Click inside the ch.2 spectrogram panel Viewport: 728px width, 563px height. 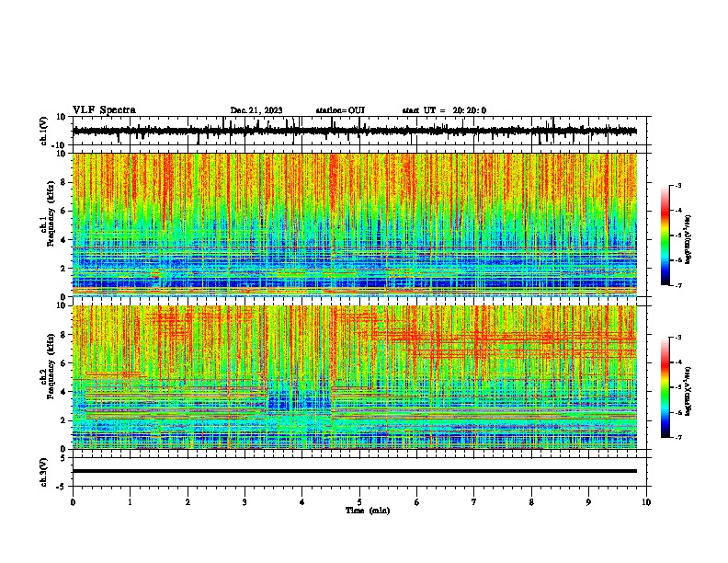click(355, 377)
